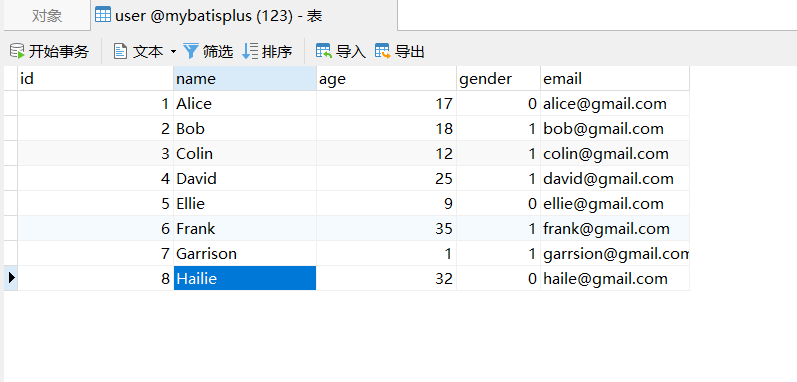Switch to the Objects (对象) tab
The height and width of the screenshot is (382, 797).
tap(47, 16)
